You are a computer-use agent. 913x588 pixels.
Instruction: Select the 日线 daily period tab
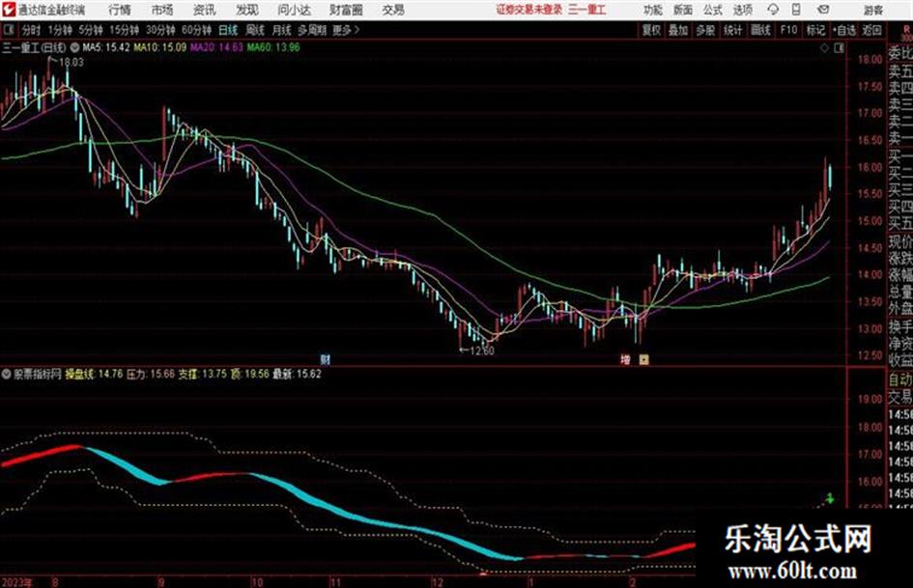pos(228,30)
